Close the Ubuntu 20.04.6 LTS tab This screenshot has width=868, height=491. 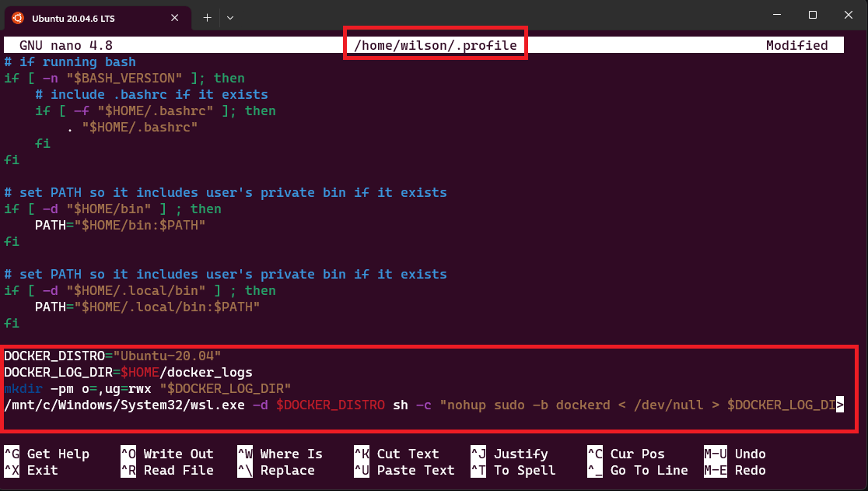point(175,17)
